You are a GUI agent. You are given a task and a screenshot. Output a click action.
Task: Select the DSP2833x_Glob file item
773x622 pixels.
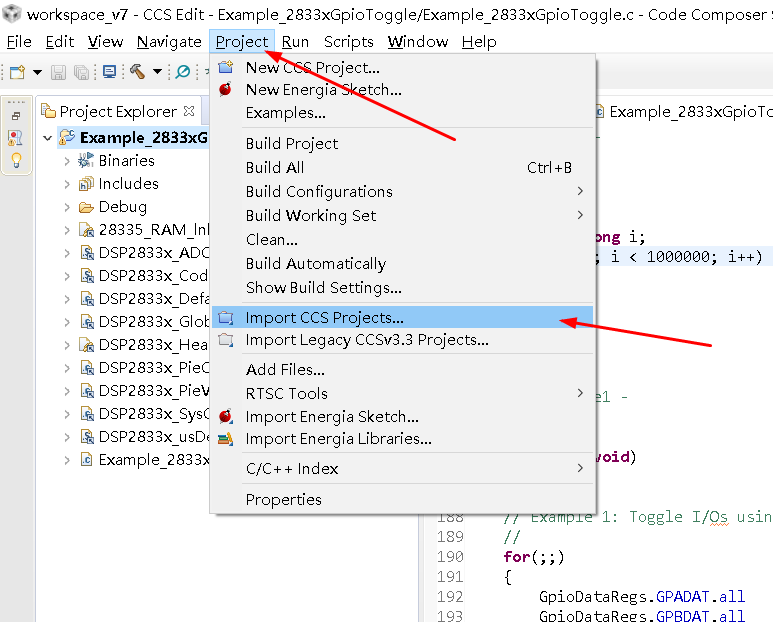154,322
